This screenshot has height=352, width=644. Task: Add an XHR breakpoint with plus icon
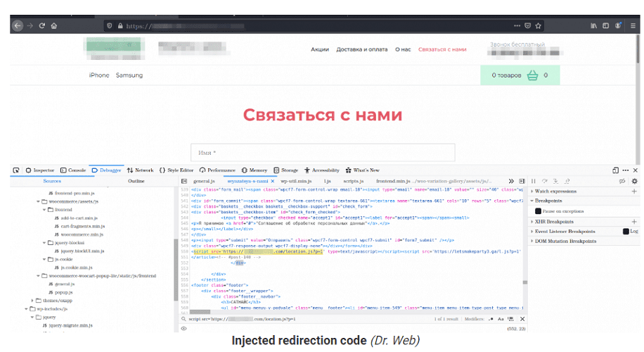(x=634, y=222)
